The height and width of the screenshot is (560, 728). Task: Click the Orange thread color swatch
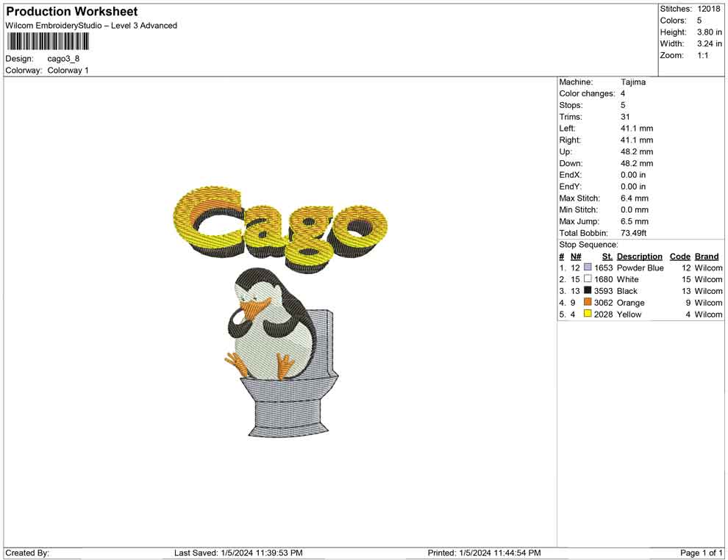pyautogui.click(x=588, y=302)
